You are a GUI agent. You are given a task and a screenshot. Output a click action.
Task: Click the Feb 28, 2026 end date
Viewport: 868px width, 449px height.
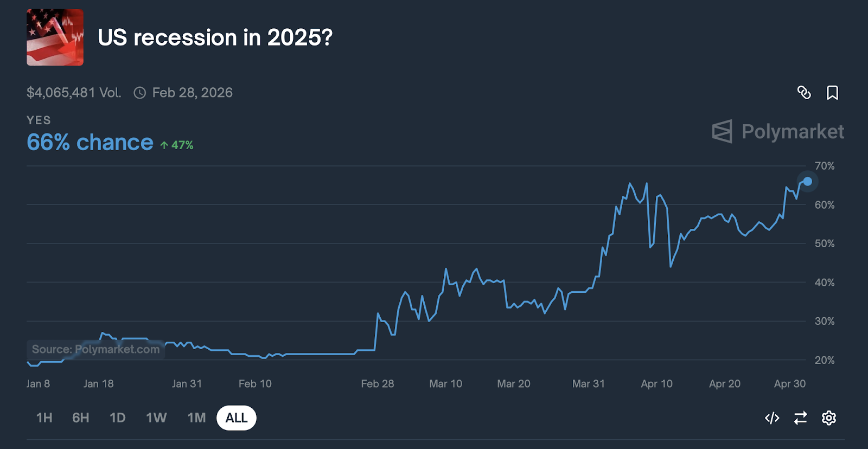tap(192, 93)
